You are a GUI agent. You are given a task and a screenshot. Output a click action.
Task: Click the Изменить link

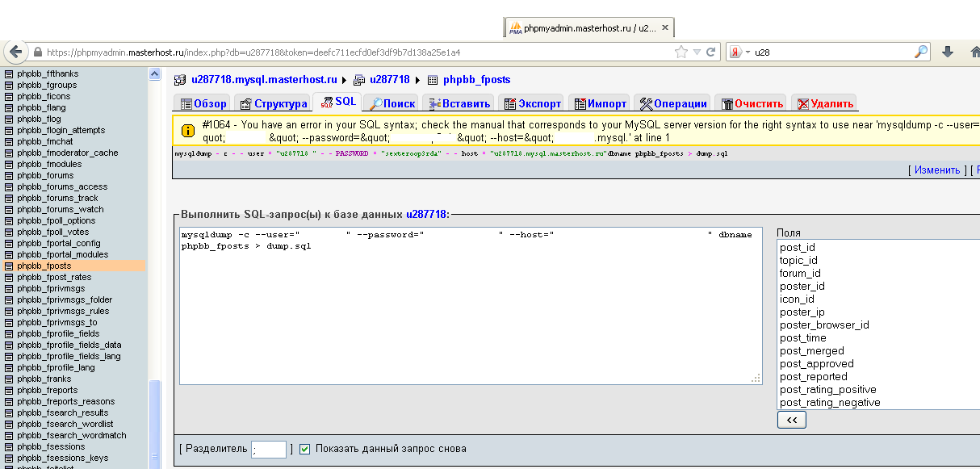click(937, 170)
